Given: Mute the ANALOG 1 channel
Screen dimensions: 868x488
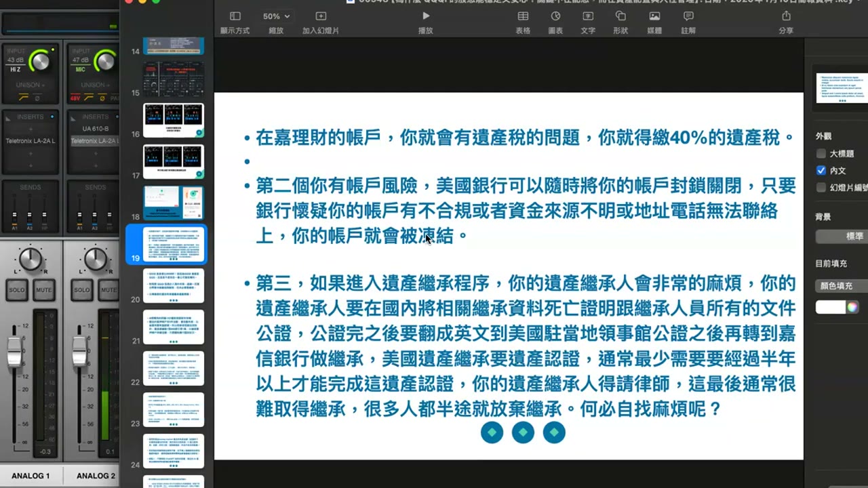Looking at the screenshot, I should point(44,290).
